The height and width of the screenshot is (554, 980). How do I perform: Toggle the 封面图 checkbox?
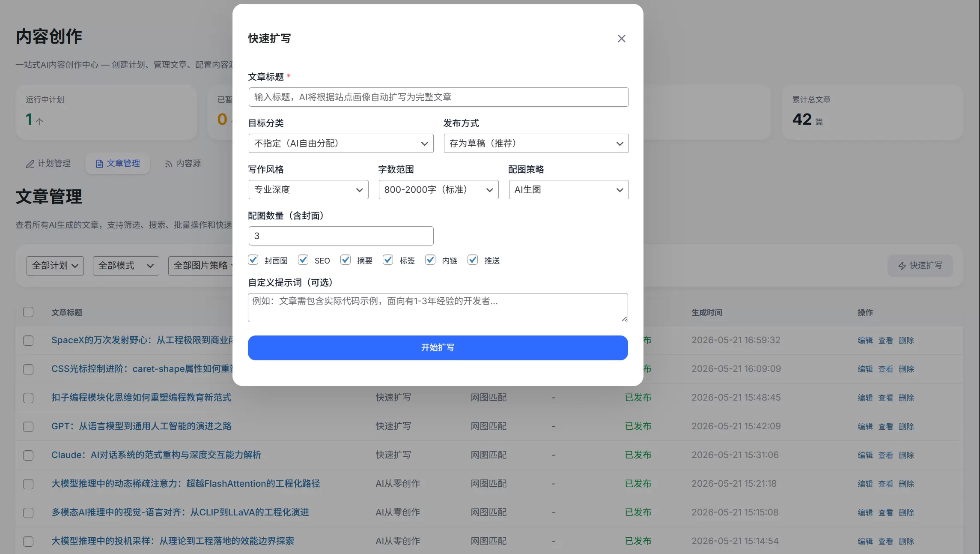point(253,260)
